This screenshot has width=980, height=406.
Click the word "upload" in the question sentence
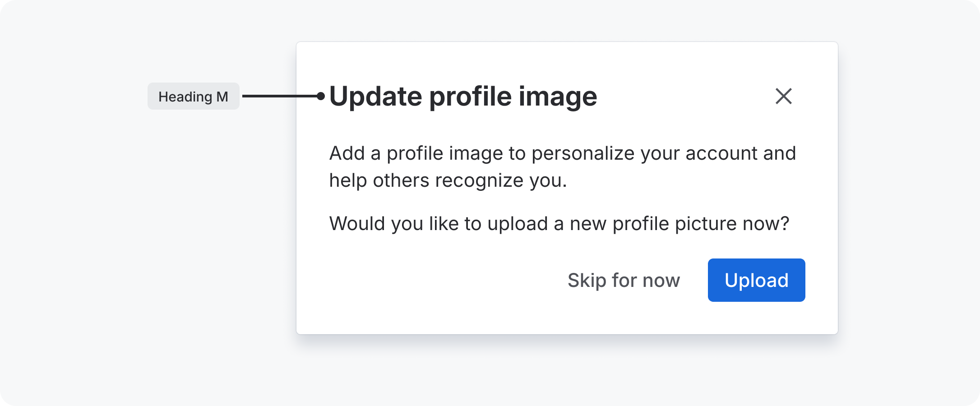[518, 224]
